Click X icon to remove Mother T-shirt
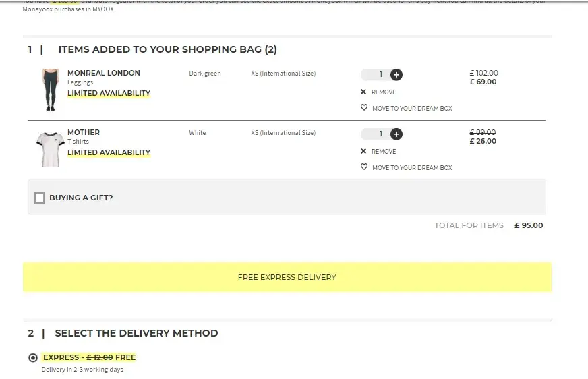Image resolution: width=588 pixels, height=379 pixels. [363, 152]
